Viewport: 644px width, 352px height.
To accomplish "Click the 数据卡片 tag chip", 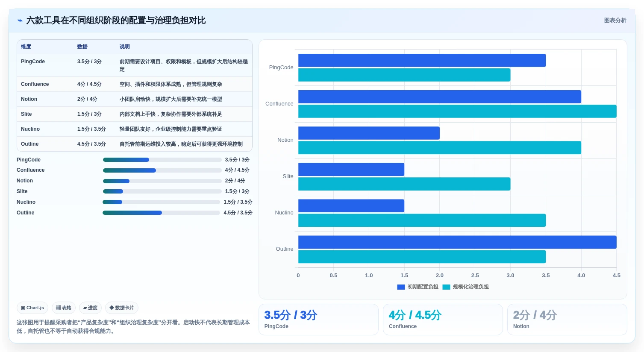I will point(122,308).
